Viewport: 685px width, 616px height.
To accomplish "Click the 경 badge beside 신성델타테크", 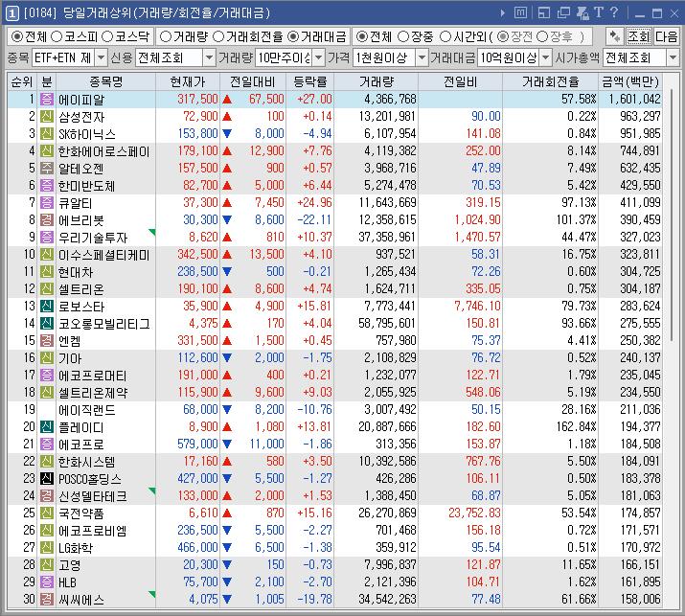I will click(47, 496).
